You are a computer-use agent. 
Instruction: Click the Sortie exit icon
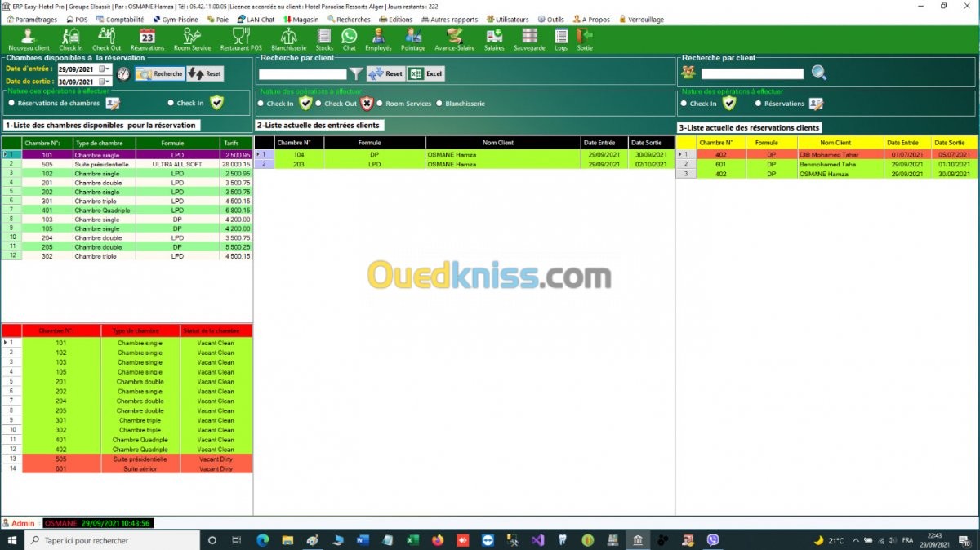point(585,39)
